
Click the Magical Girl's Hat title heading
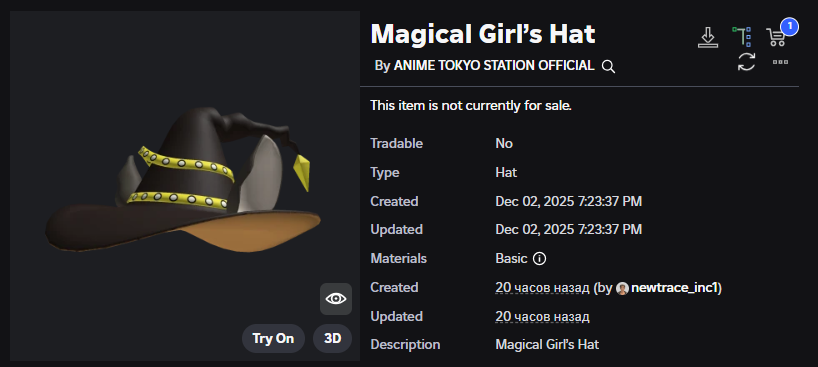point(483,34)
